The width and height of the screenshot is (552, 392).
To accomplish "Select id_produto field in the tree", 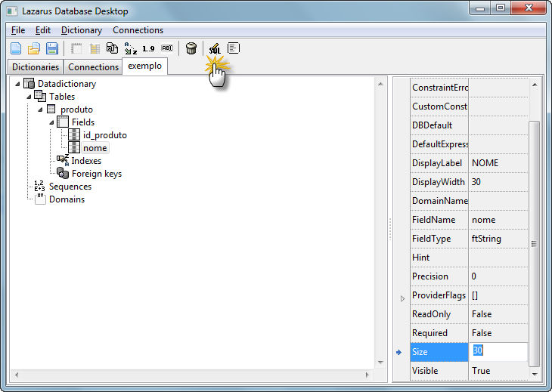I will (105, 135).
